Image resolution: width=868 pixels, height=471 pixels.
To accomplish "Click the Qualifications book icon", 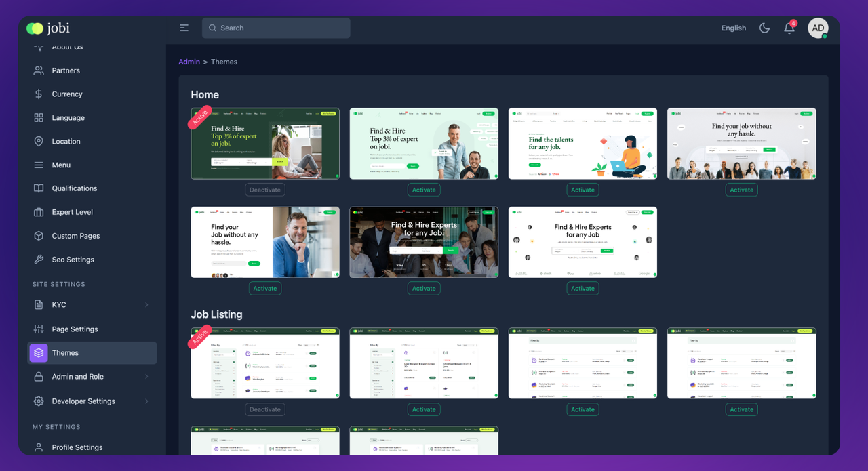I will tap(39, 188).
